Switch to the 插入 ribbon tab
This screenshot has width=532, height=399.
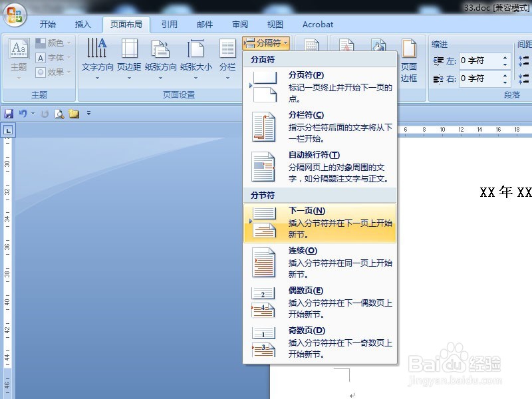click(x=83, y=24)
